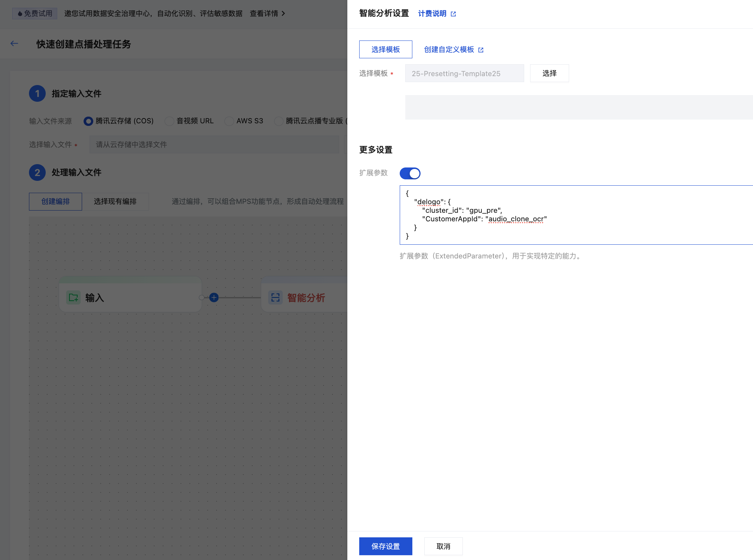Click the external link icon next to 创建自定义模板
753x560 pixels.
click(x=481, y=50)
